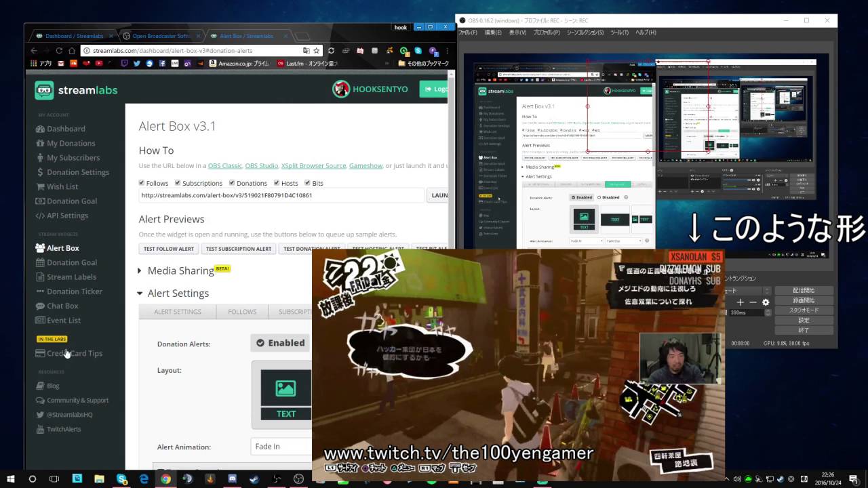Image resolution: width=868 pixels, height=488 pixels.
Task: Open OBS 設定 settings button
Action: [804, 321]
